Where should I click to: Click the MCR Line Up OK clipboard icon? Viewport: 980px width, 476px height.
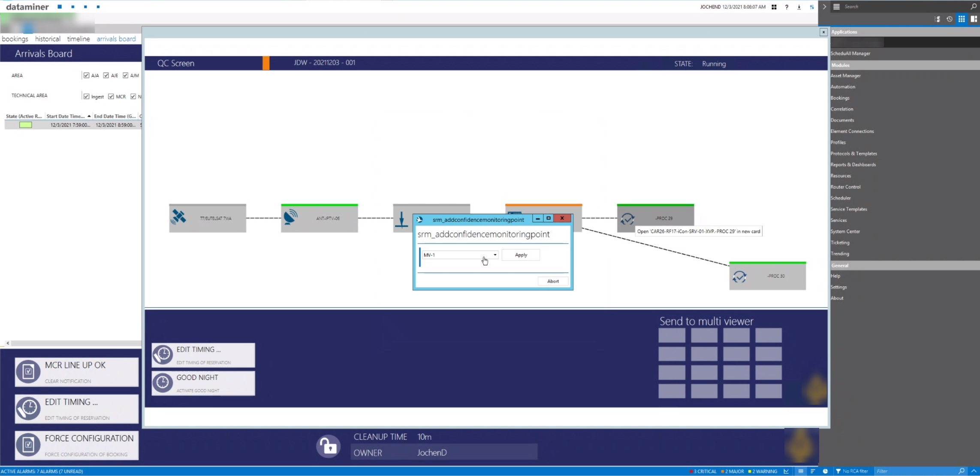tap(28, 372)
